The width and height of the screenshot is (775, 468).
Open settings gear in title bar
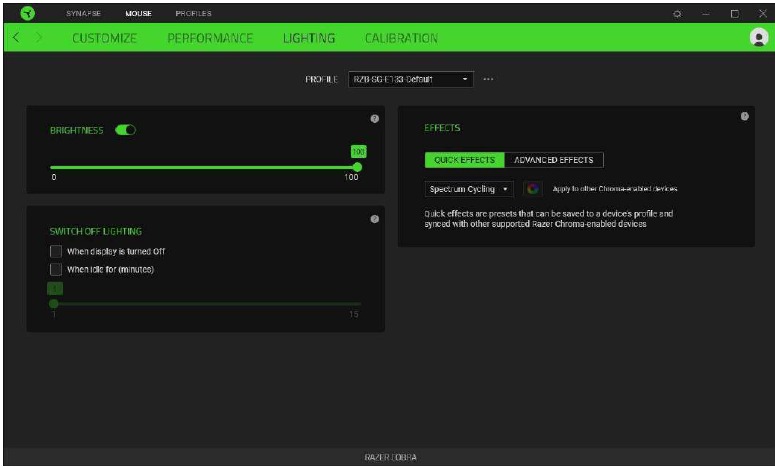coord(678,13)
